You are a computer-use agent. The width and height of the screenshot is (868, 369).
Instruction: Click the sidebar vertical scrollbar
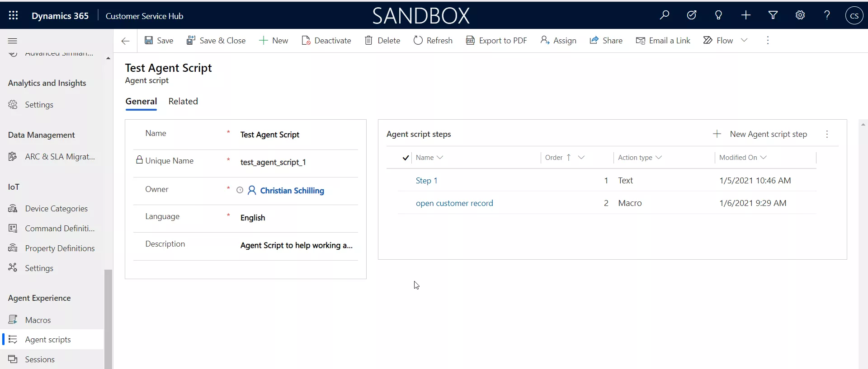coord(108,316)
